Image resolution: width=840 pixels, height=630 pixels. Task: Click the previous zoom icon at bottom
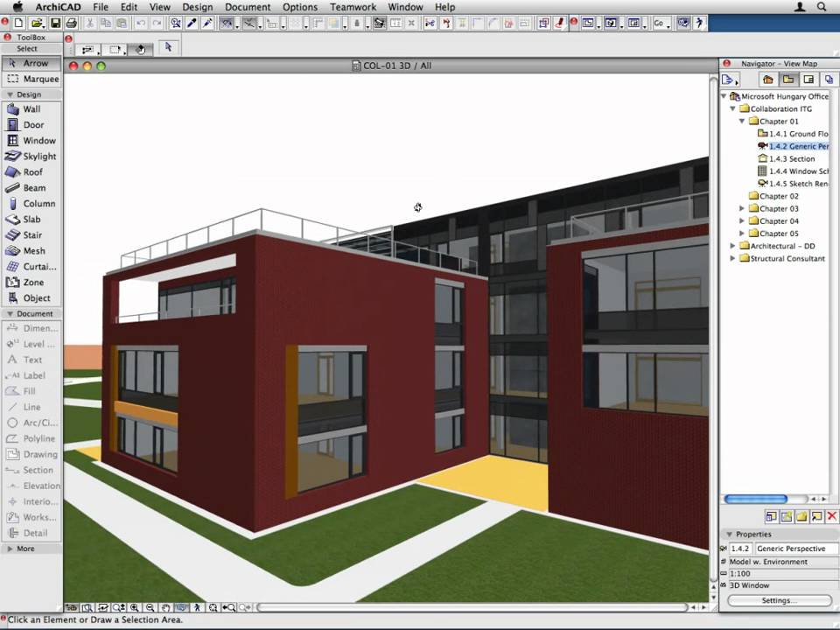(228, 607)
